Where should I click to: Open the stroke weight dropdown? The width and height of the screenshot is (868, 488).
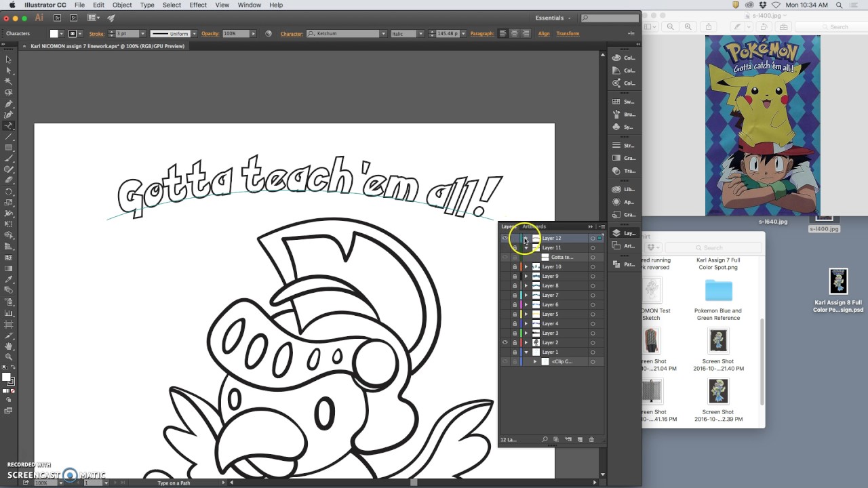(142, 34)
